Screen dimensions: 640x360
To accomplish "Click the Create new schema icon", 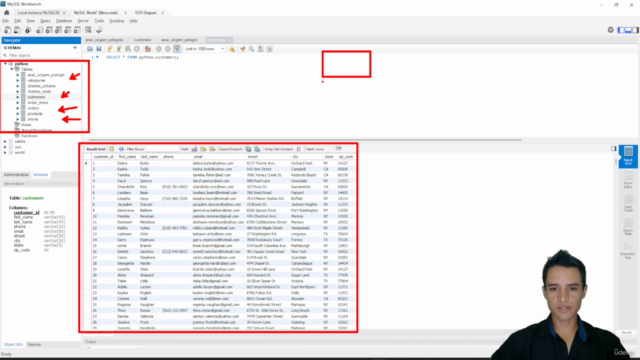I will pos(40,30).
